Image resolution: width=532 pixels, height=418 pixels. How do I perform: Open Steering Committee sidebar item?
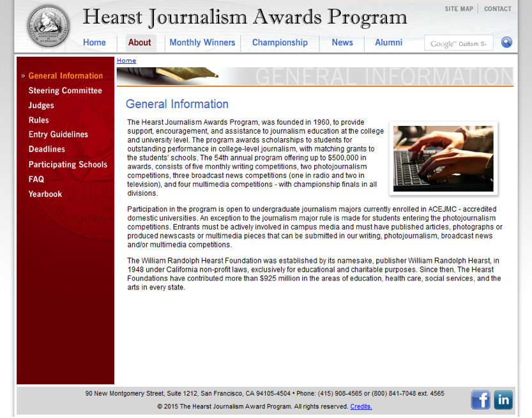65,91
